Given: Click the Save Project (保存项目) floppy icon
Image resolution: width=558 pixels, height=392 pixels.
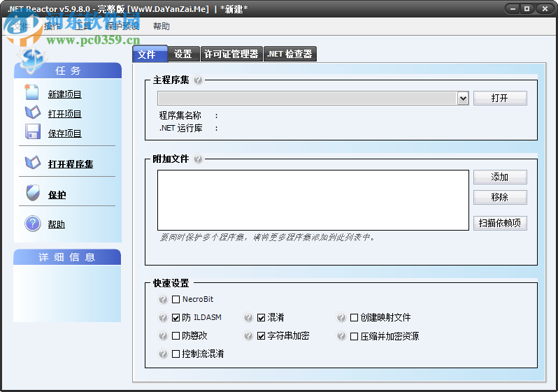Looking at the screenshot, I should pos(33,131).
